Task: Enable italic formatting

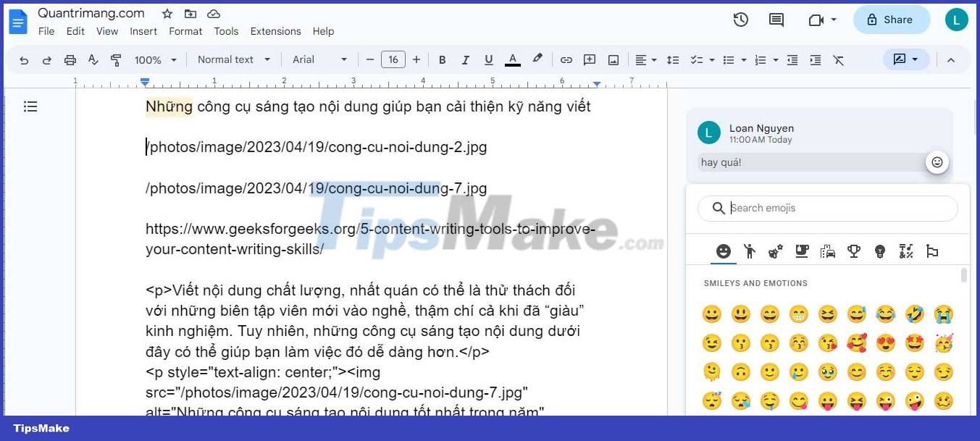Action: (x=465, y=59)
